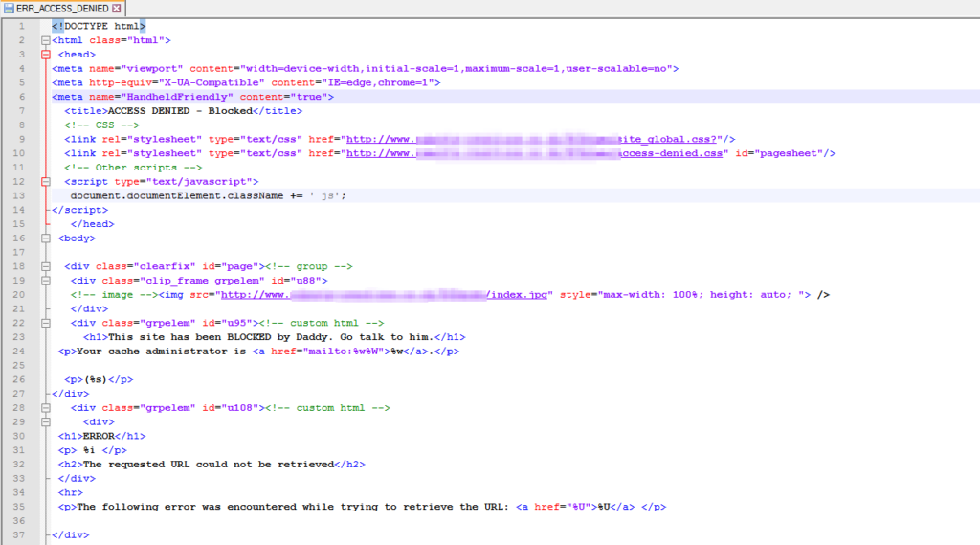Screen dimensions: 980x545
Task: Click the HandheldFriendly meta tag line
Action: [192, 97]
